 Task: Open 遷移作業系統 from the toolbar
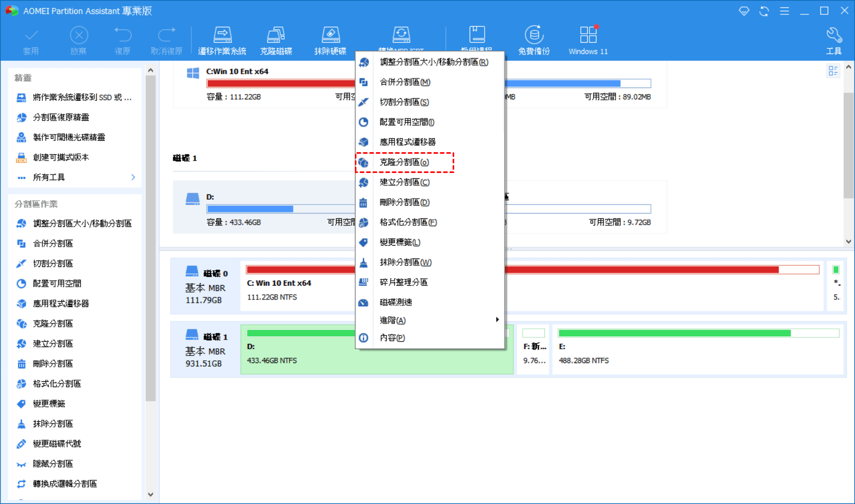tap(222, 41)
